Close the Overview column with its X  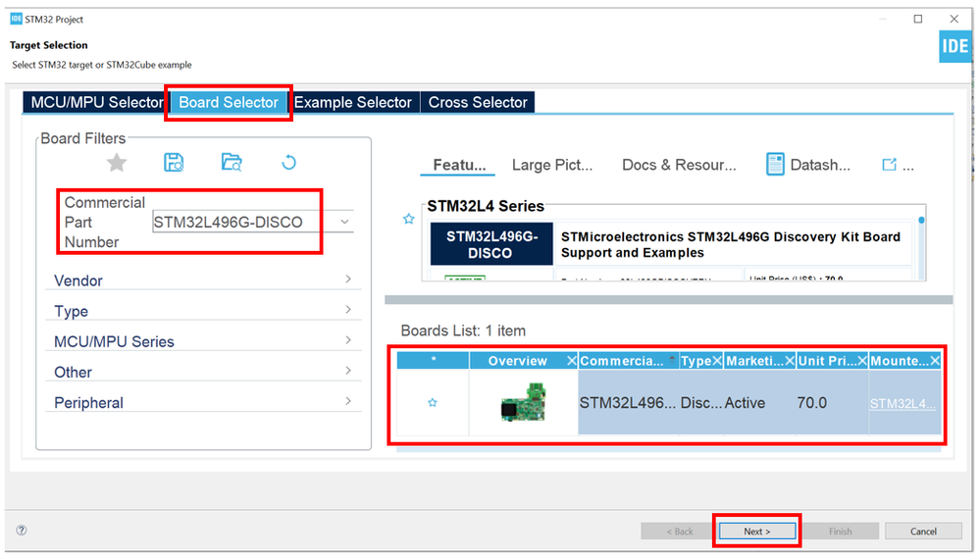(571, 361)
